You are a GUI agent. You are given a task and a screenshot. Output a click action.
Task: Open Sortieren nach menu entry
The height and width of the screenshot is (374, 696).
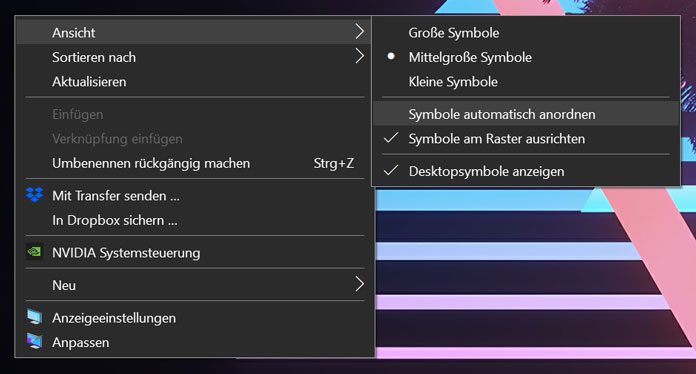click(x=194, y=57)
